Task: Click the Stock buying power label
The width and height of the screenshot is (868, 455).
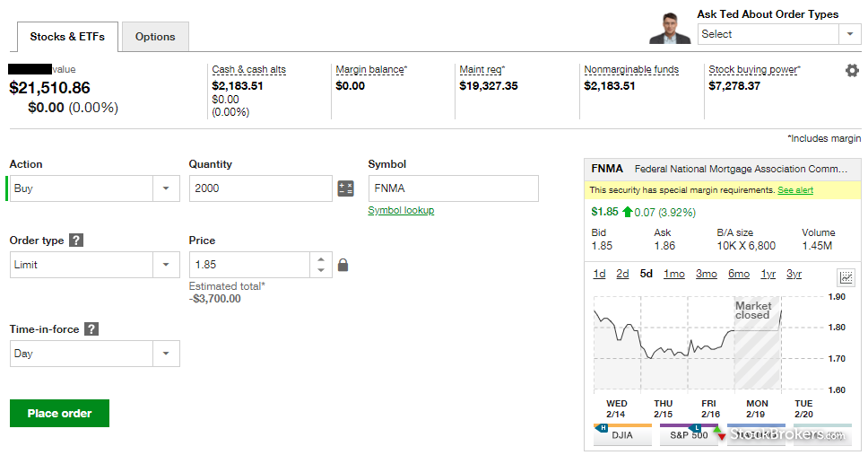Action: point(754,70)
